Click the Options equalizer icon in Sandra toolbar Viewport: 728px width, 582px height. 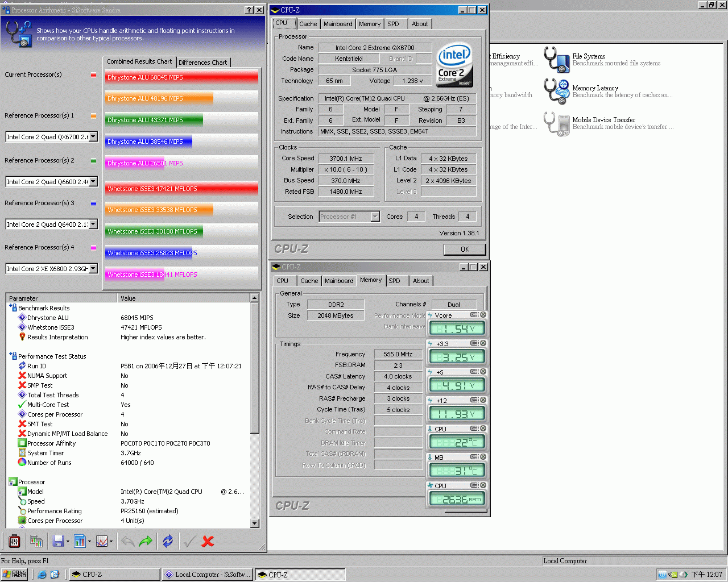[15, 541]
